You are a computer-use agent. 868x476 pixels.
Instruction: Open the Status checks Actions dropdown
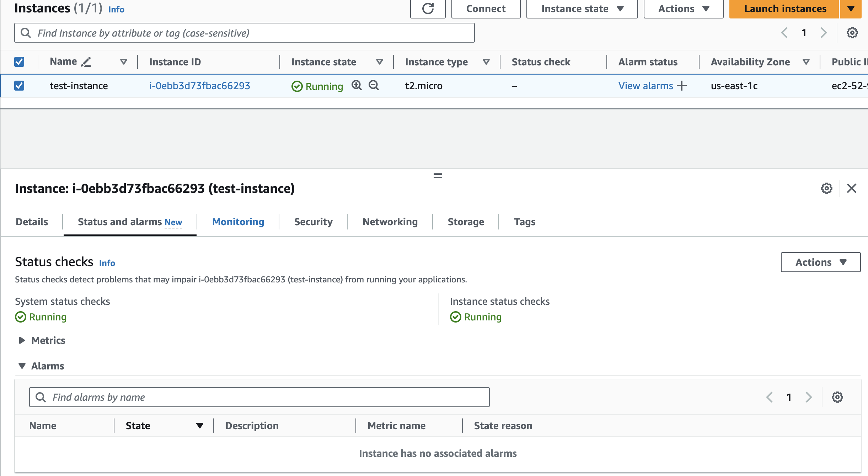[820, 262]
